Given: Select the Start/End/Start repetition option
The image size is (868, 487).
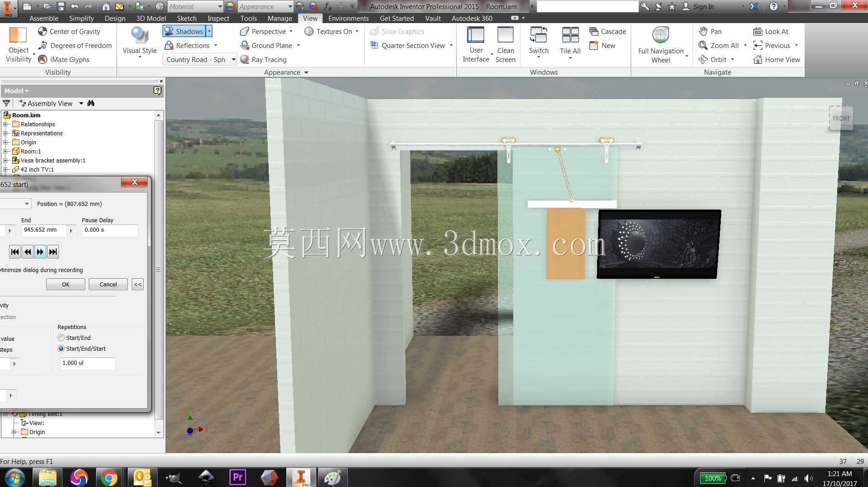Looking at the screenshot, I should click(61, 349).
